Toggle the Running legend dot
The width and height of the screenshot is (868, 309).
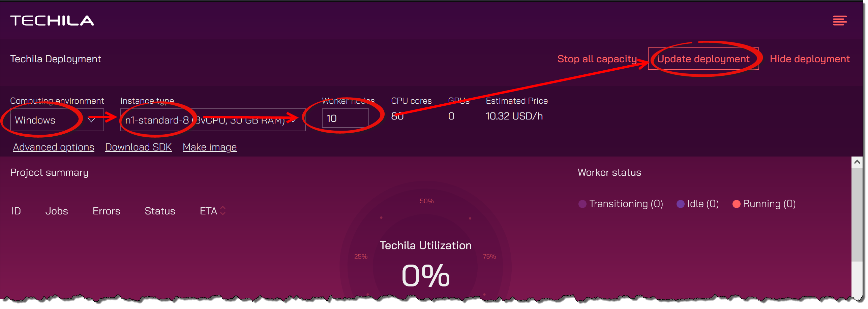click(x=736, y=204)
